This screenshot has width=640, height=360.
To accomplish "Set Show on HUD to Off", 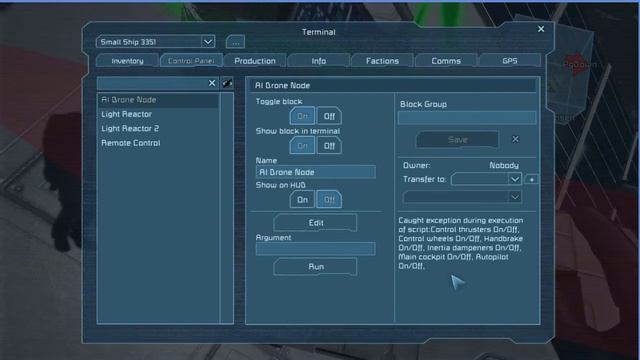I will [329, 200].
